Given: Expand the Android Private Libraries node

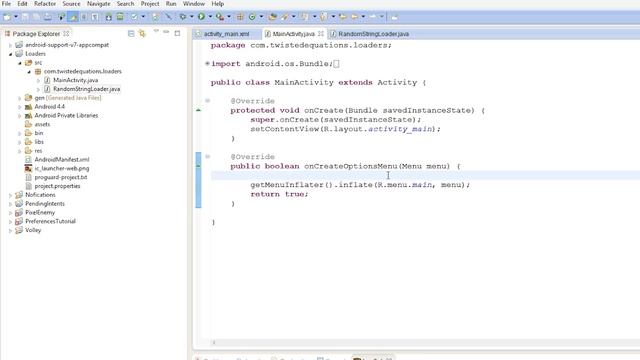Looking at the screenshot, I should point(20,116).
